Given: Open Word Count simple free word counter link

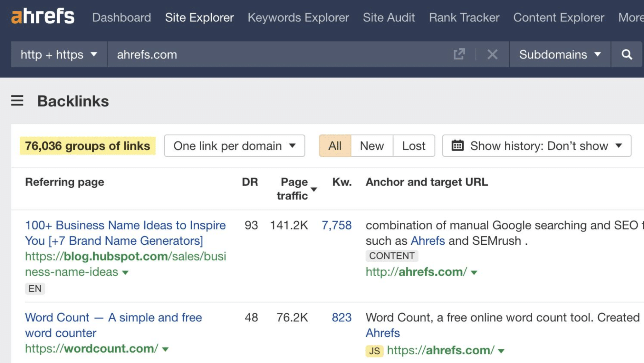Looking at the screenshot, I should (113, 325).
